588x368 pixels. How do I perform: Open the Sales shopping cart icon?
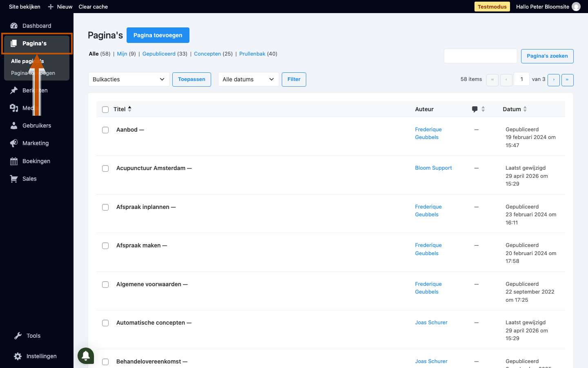click(x=14, y=179)
